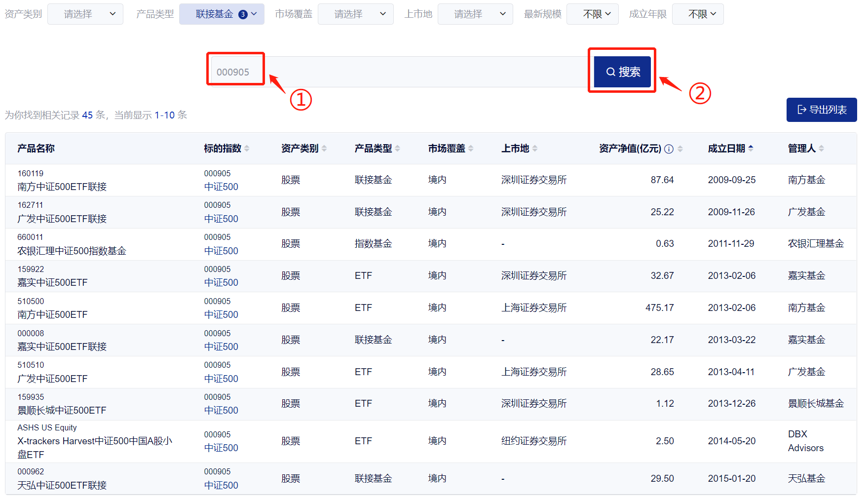The height and width of the screenshot is (501, 868).
Task: Open the 资产类别 dropdown
Action: (x=85, y=14)
